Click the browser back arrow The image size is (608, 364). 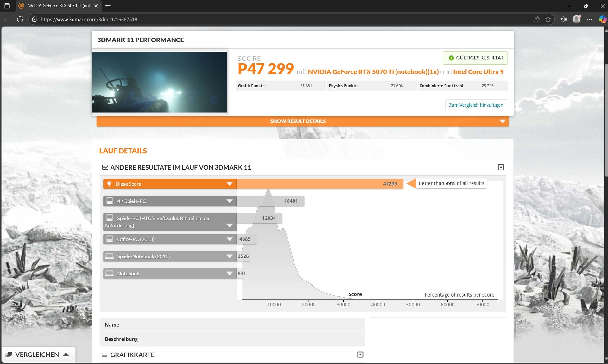point(7,19)
